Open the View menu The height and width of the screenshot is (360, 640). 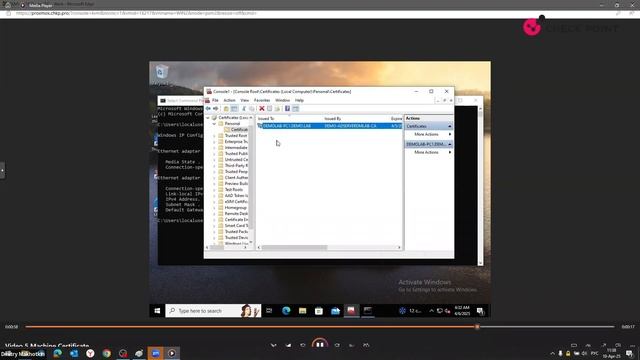coord(244,100)
